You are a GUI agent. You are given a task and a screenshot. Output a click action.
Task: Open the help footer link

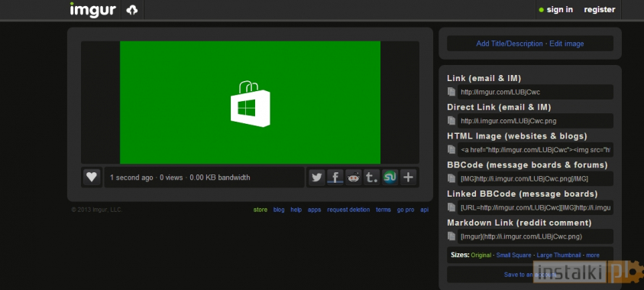coord(296,210)
